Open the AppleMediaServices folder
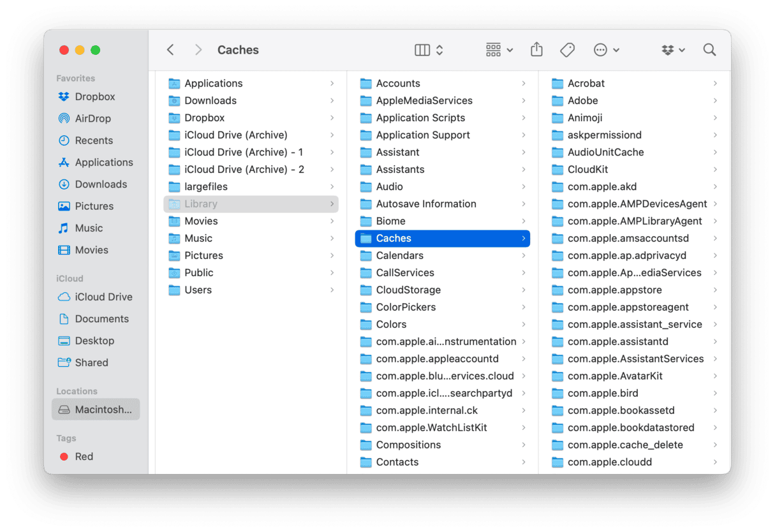 443,101
